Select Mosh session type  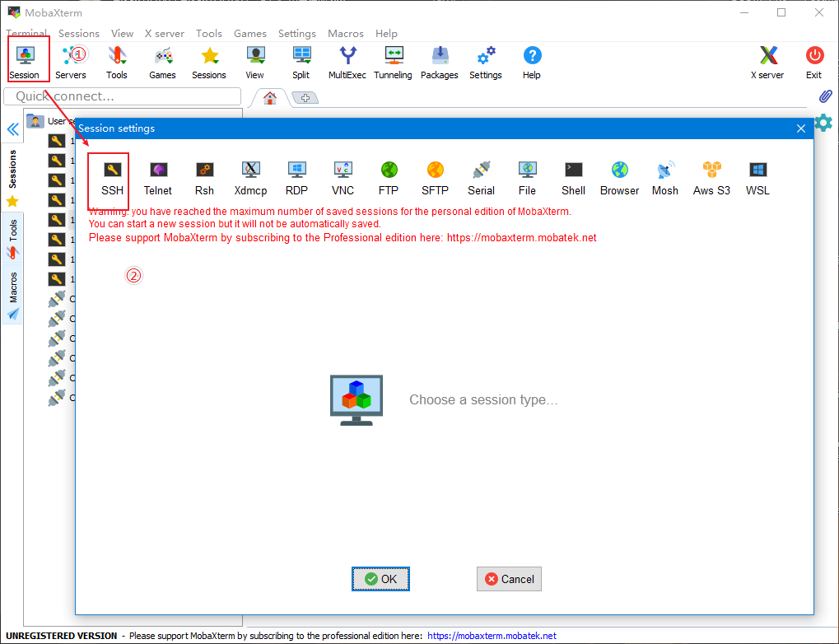665,179
